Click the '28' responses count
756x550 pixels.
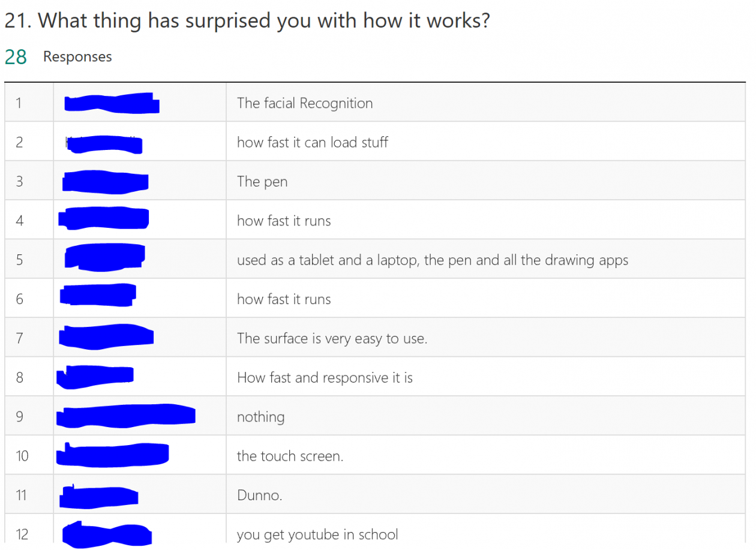(x=16, y=57)
